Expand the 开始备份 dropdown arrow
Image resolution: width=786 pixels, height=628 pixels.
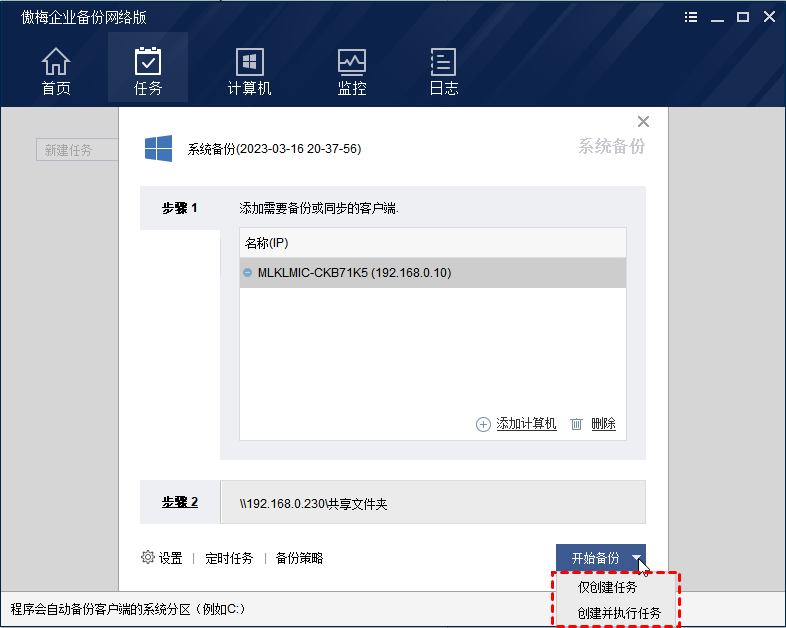point(636,558)
